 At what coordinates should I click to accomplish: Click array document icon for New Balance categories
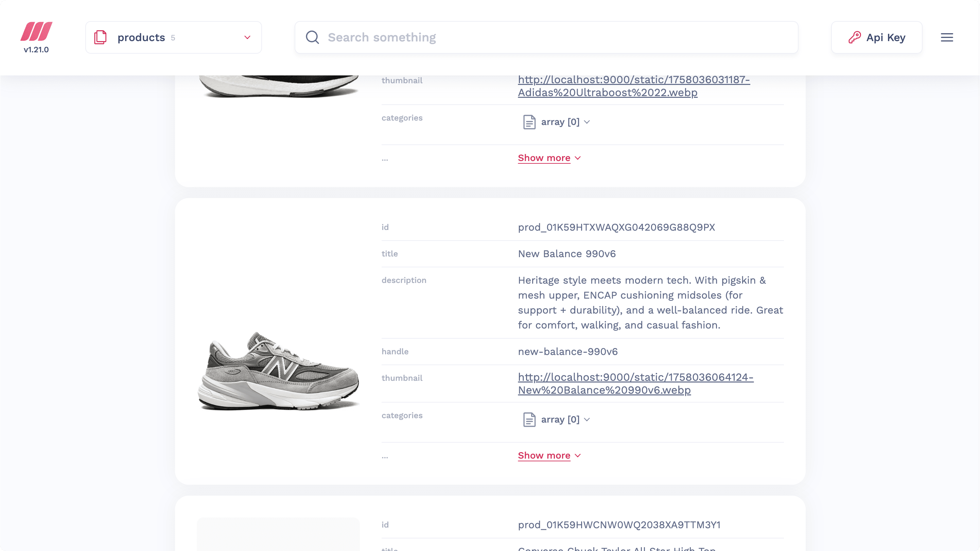tap(529, 420)
